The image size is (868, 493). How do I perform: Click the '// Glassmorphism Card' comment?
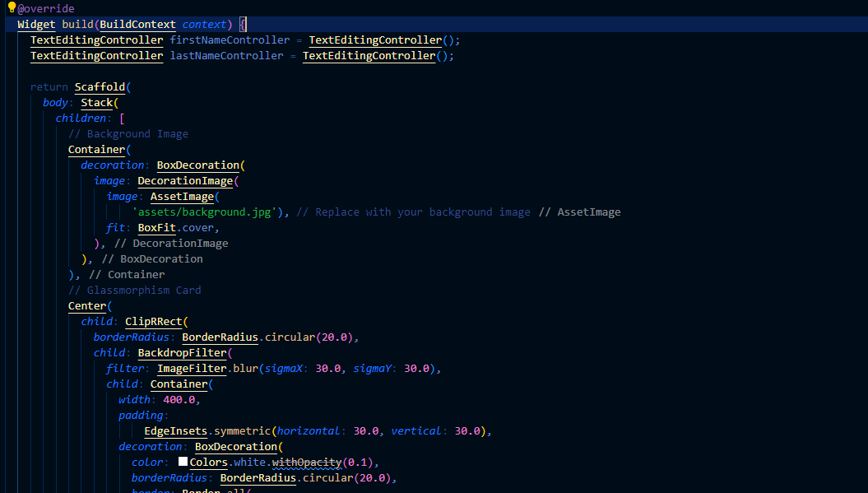(134, 291)
